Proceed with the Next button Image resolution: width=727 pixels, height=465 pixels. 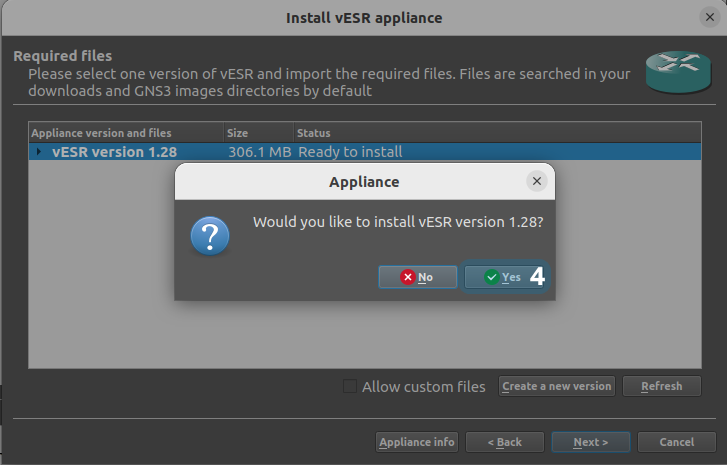(590, 442)
